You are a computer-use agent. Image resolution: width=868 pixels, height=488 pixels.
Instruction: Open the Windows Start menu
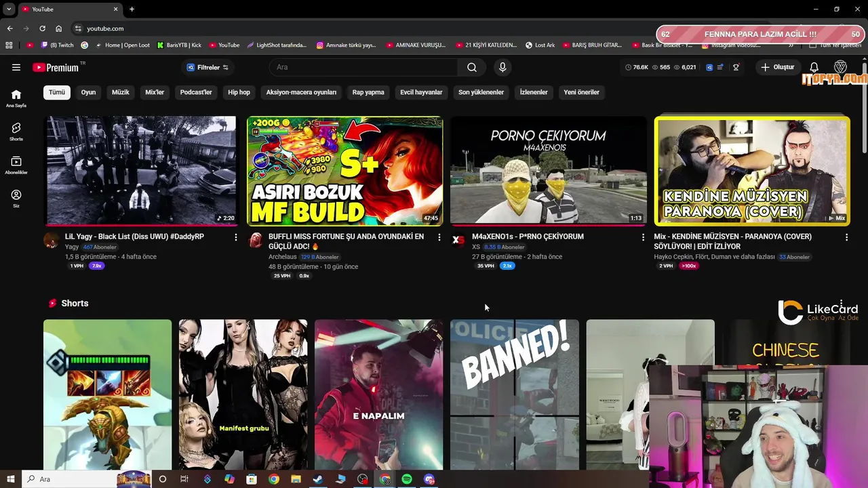pyautogui.click(x=10, y=479)
